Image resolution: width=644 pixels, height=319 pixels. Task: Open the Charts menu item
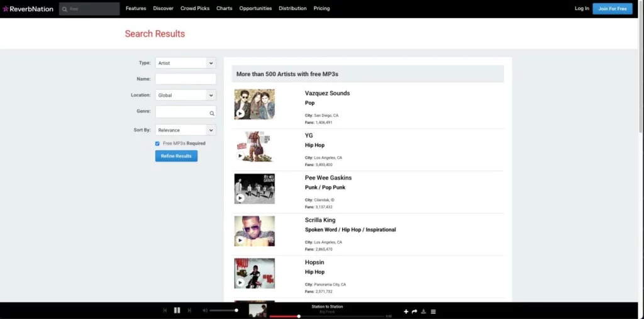coord(225,8)
